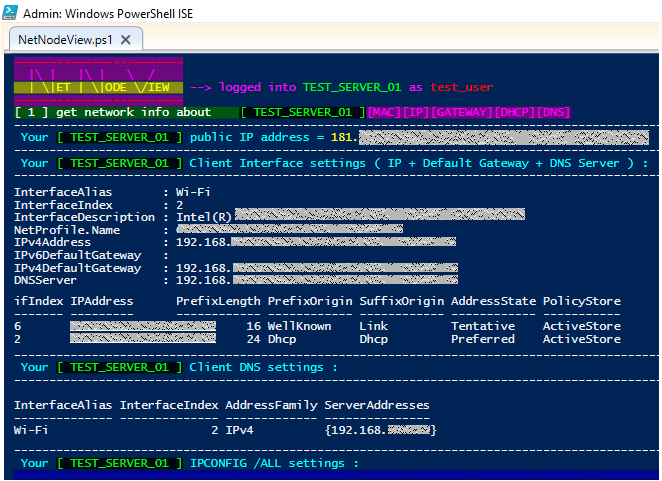Click the PrefixLength column header
662x481 pixels.
[x=218, y=301]
